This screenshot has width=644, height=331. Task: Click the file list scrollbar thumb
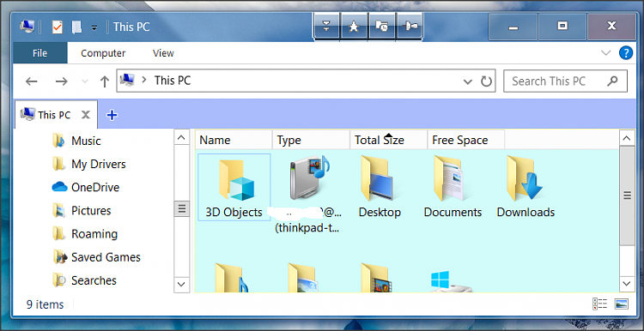coord(627,196)
